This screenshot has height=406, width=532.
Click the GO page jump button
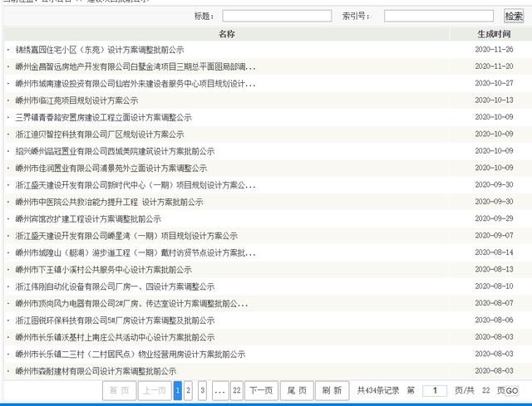[x=512, y=391]
